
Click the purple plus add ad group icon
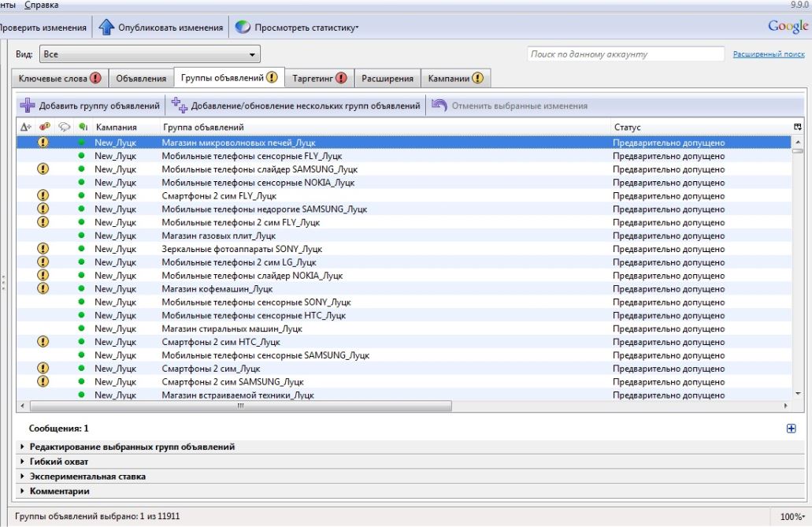coord(28,106)
